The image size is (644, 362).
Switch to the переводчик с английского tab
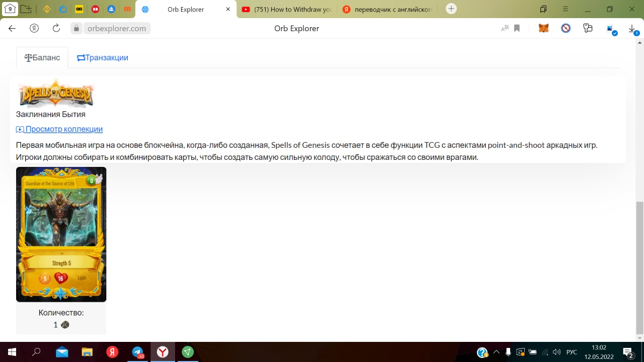coord(387,9)
